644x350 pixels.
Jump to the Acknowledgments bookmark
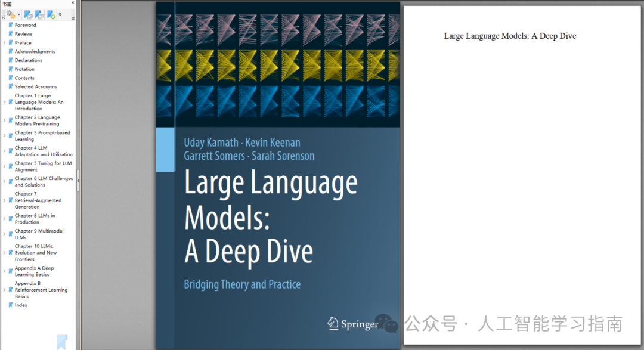35,51
